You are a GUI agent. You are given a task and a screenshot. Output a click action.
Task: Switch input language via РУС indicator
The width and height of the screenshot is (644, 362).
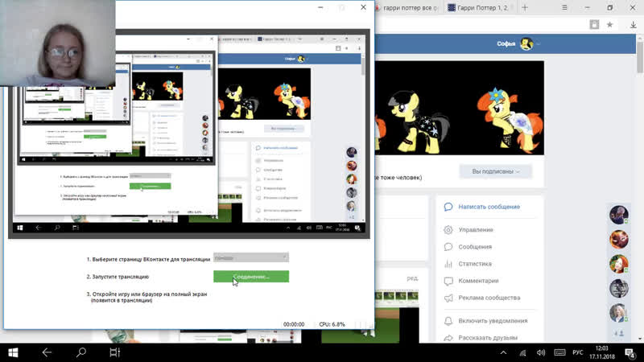click(577, 352)
